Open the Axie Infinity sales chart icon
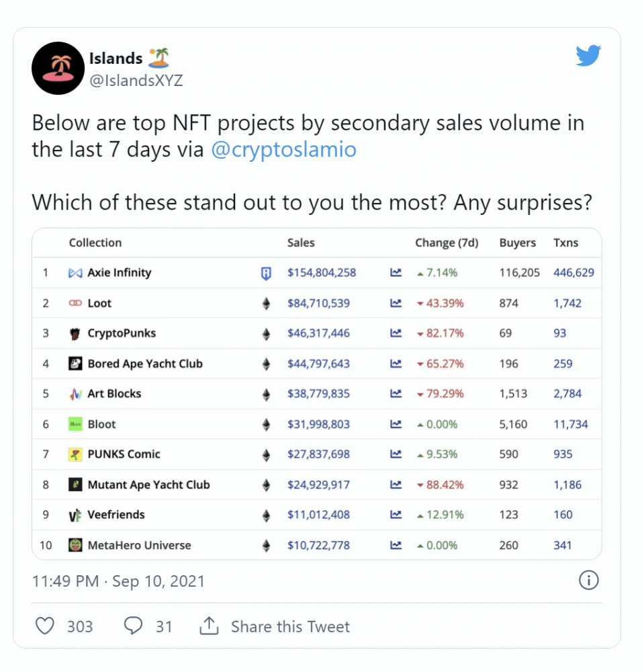 (x=396, y=273)
